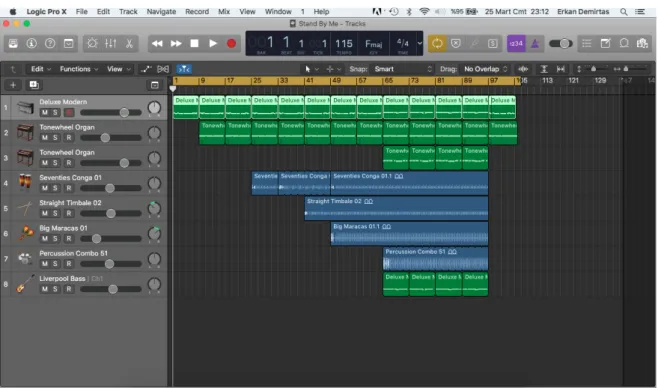Viewport: 658px width, 388px height.
Task: Open the Inspector info icon
Action: [x=31, y=43]
